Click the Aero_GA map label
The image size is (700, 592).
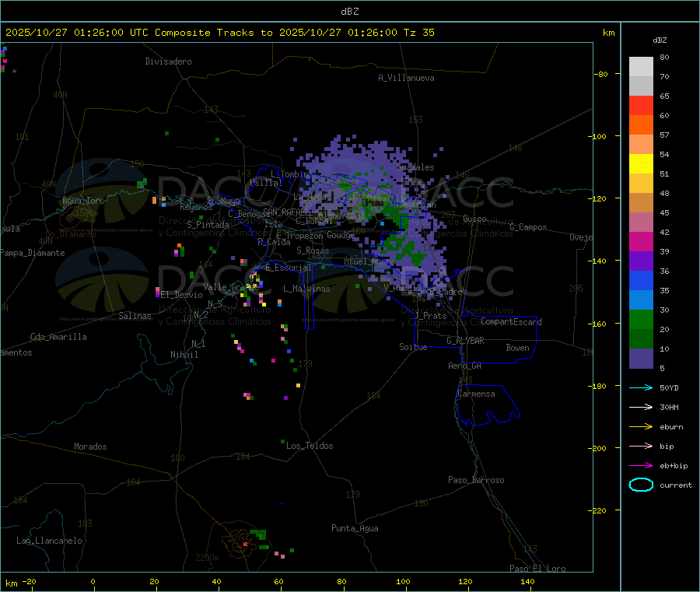[465, 366]
